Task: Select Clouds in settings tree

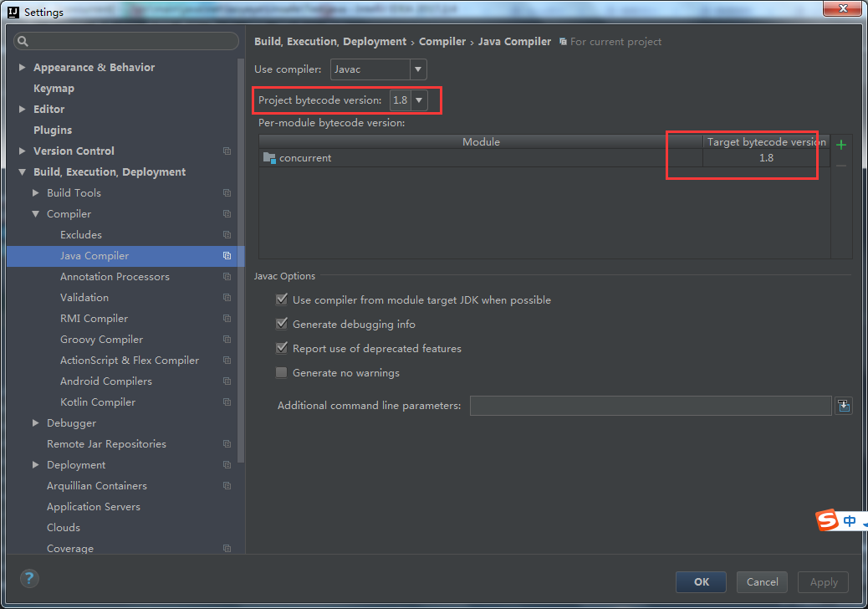Action: pyautogui.click(x=63, y=528)
